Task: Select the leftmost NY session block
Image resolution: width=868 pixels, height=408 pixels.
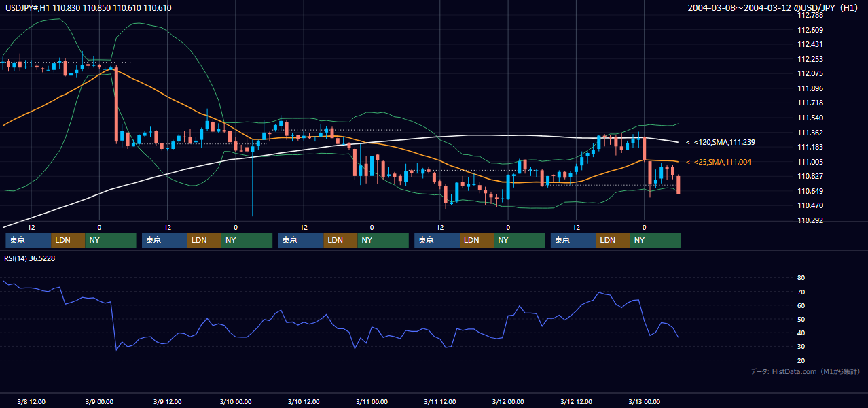Action: 111,240
